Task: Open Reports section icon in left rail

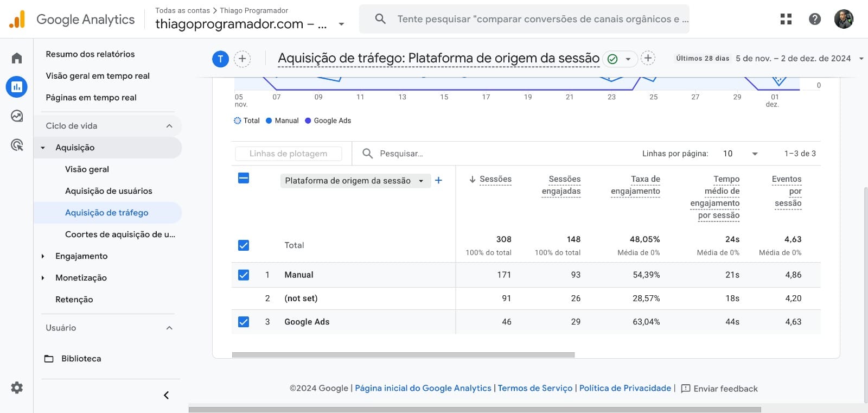Action: 17,87
